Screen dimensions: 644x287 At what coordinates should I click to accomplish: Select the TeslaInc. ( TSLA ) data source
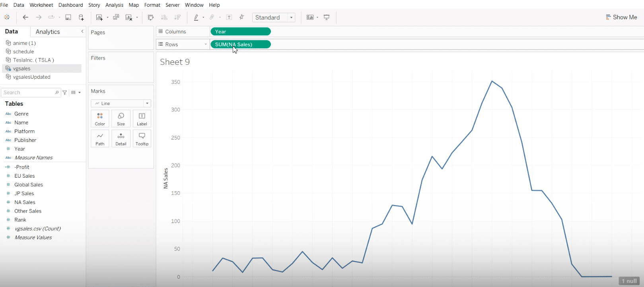[33, 60]
